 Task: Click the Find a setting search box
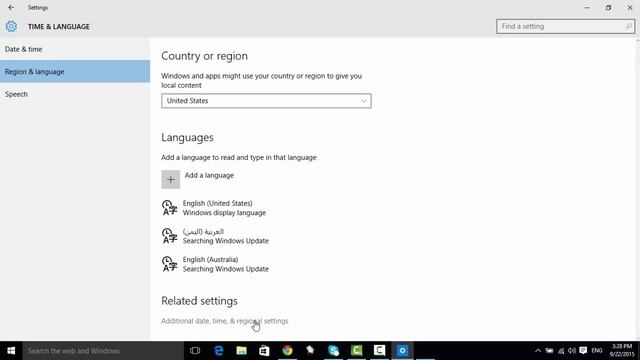coord(565,27)
